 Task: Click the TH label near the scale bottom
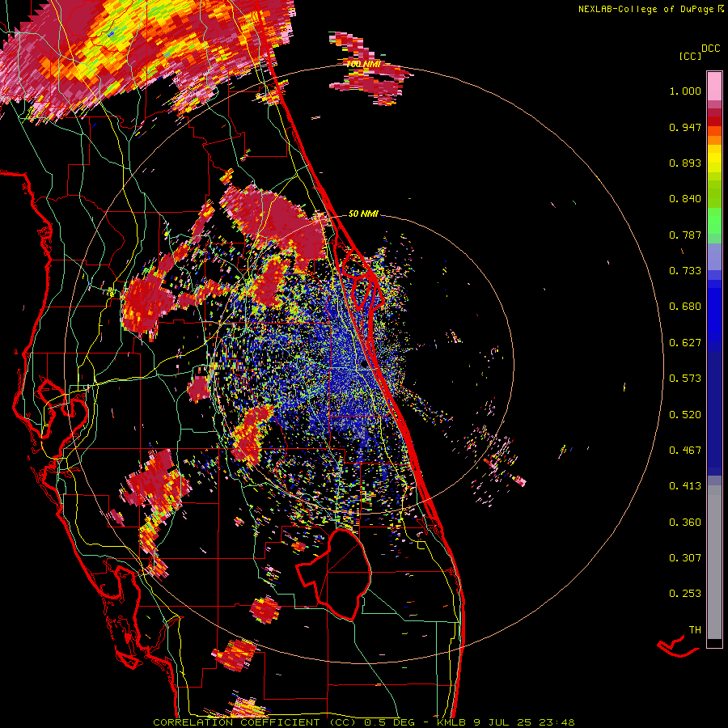coord(695,630)
